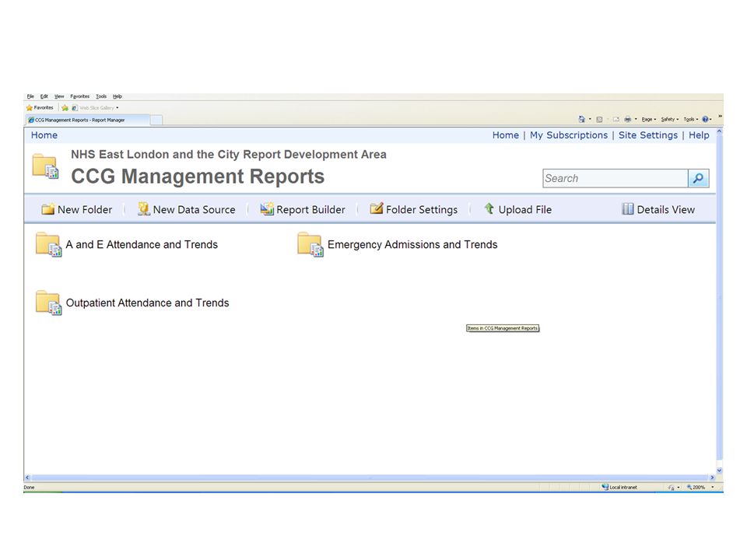Click the Upload File green arrow icon
Viewport: 747px width, 560px height.
pos(489,208)
